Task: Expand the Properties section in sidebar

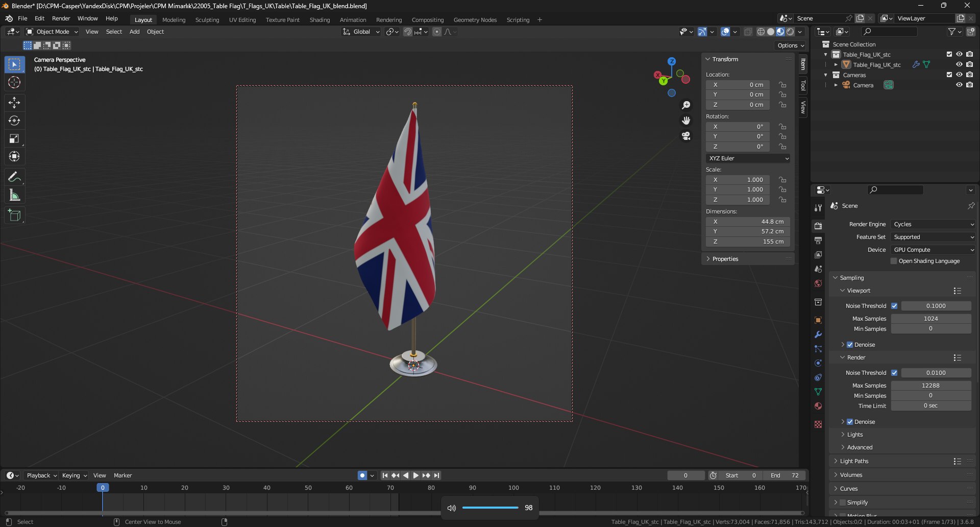Action: (x=725, y=259)
